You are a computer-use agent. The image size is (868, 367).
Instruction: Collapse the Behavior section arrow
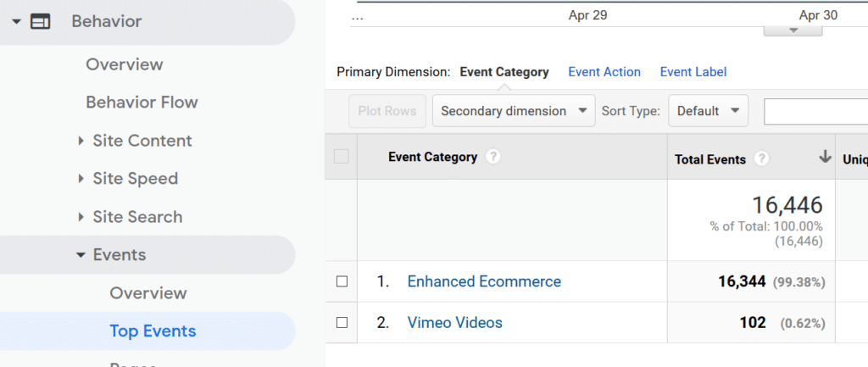(x=17, y=22)
